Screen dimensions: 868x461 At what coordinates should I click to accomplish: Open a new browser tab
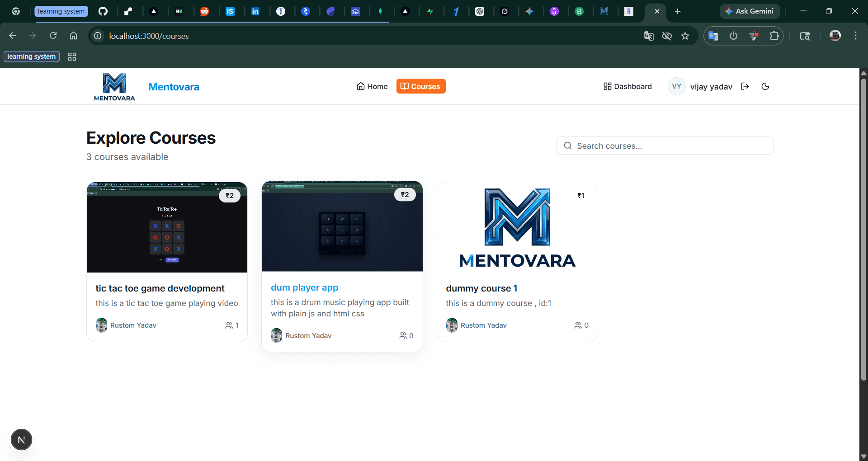pos(678,11)
